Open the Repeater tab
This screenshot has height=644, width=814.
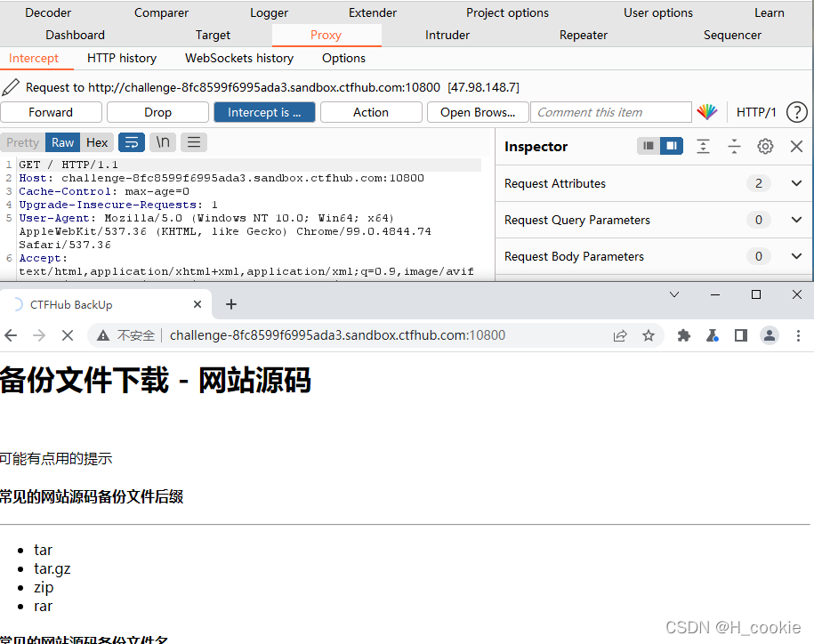583,35
